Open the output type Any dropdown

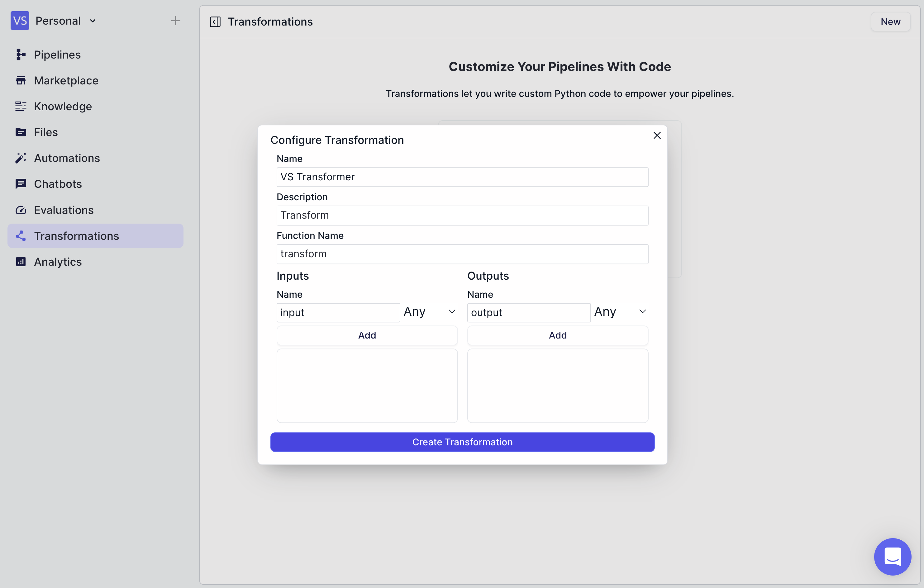point(620,312)
